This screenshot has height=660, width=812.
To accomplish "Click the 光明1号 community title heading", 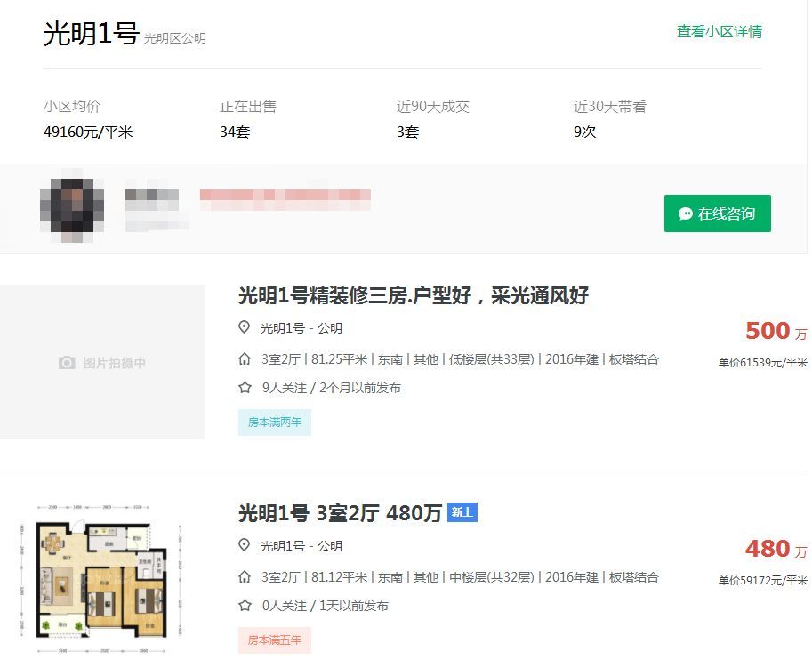I will pos(91,34).
